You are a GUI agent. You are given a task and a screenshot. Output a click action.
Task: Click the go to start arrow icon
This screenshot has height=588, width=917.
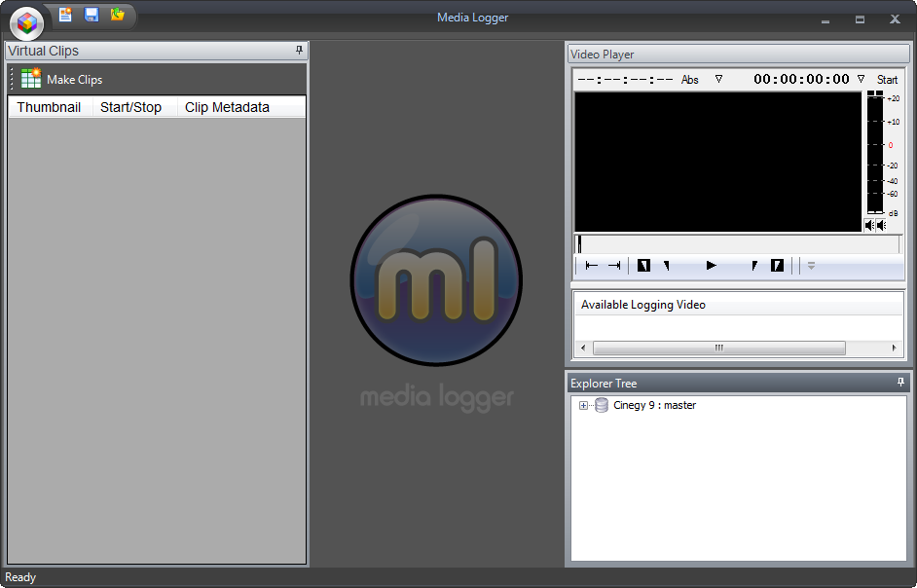pos(592,265)
